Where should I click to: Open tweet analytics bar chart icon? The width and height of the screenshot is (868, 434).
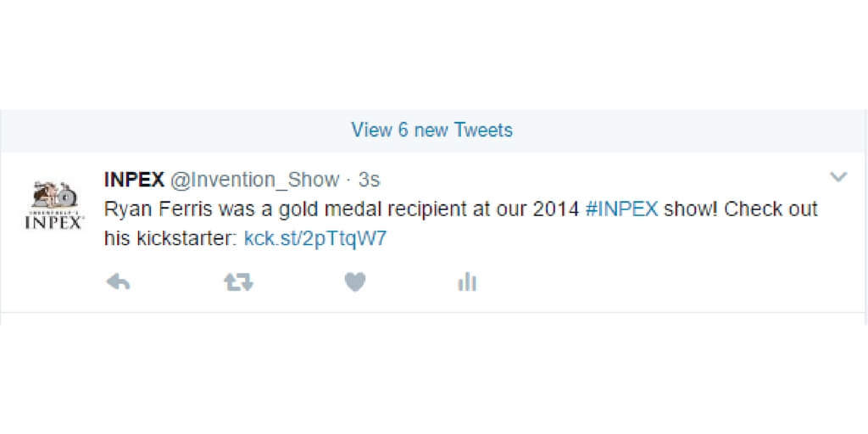467,283
